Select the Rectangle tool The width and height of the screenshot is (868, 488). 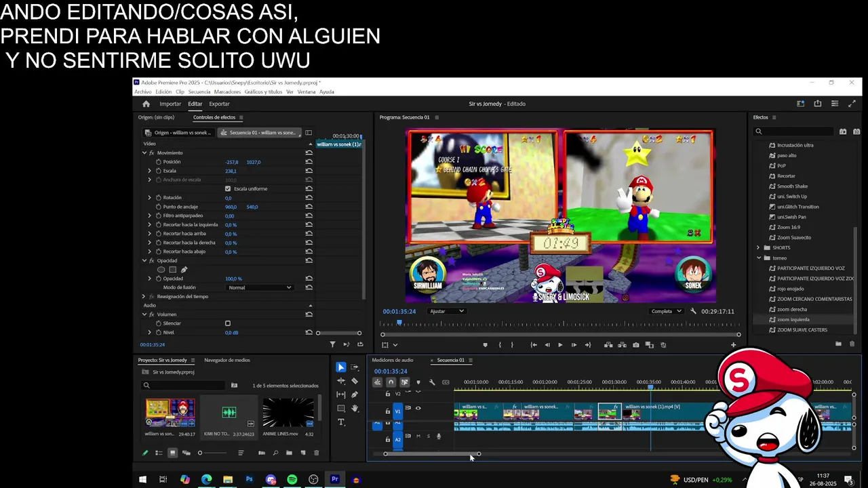(341, 408)
